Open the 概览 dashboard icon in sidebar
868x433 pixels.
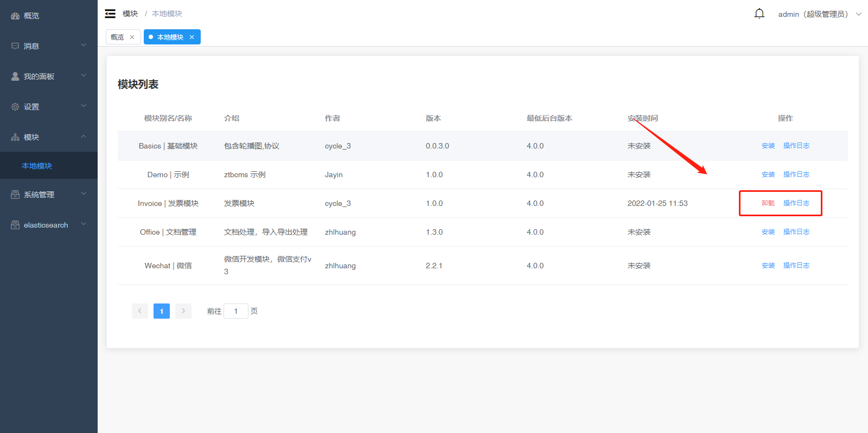tap(15, 16)
